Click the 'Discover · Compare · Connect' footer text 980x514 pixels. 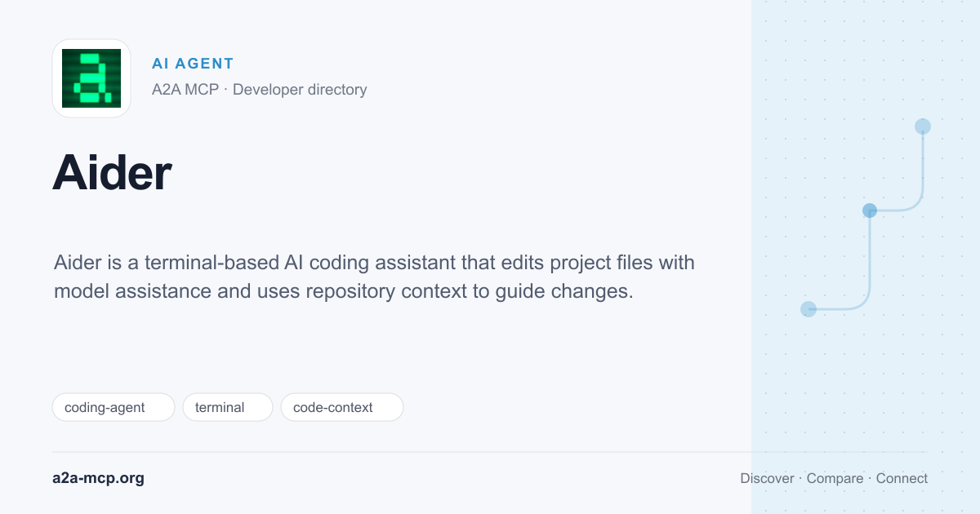tap(834, 479)
